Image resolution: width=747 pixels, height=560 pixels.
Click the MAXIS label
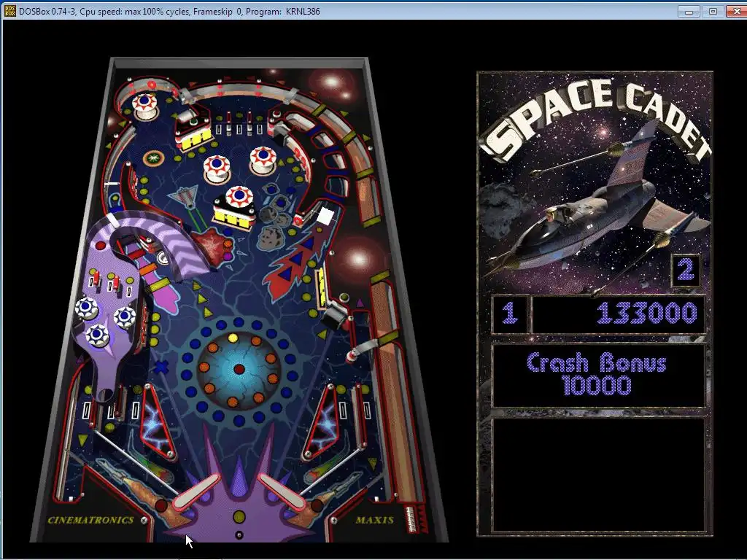374,520
